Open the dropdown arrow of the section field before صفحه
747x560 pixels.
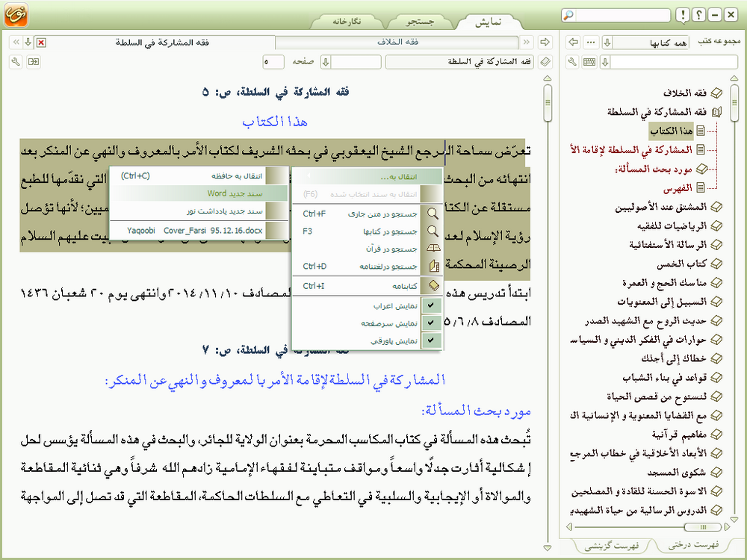(326, 62)
